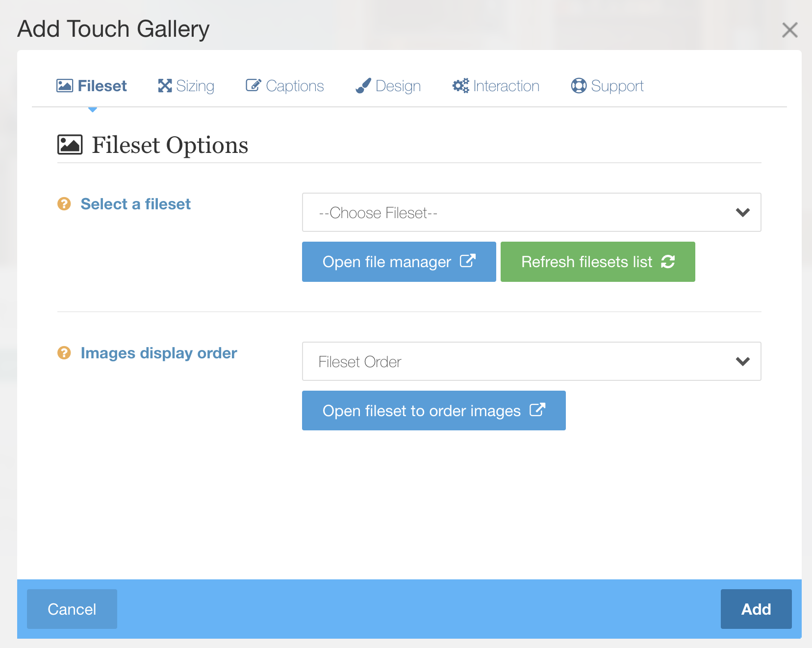Click the Fileset tab image icon
812x648 pixels.
click(x=65, y=86)
